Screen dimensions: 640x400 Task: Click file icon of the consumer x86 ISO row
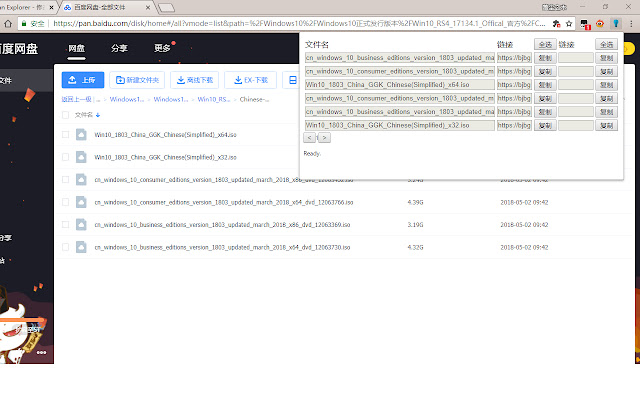click(x=81, y=180)
